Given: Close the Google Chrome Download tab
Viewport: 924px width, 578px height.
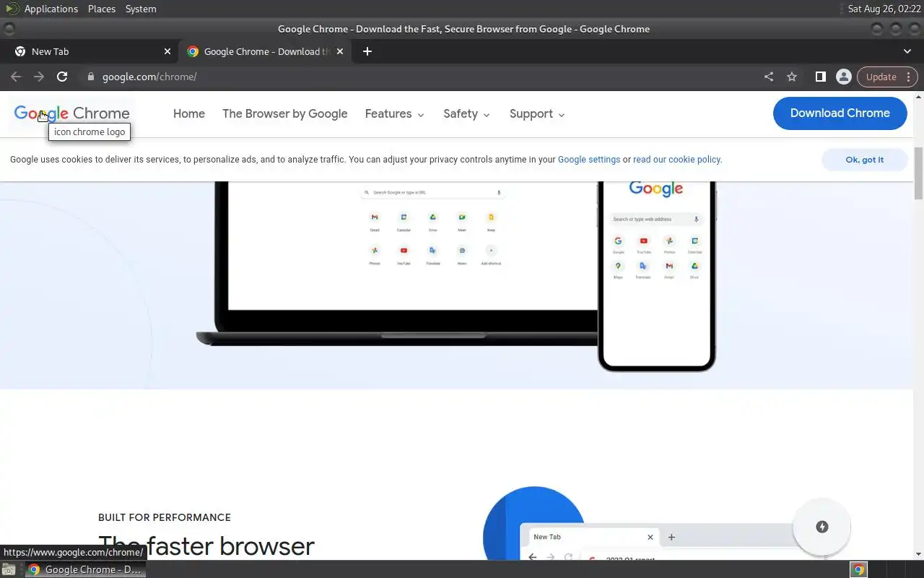Looking at the screenshot, I should pos(341,51).
